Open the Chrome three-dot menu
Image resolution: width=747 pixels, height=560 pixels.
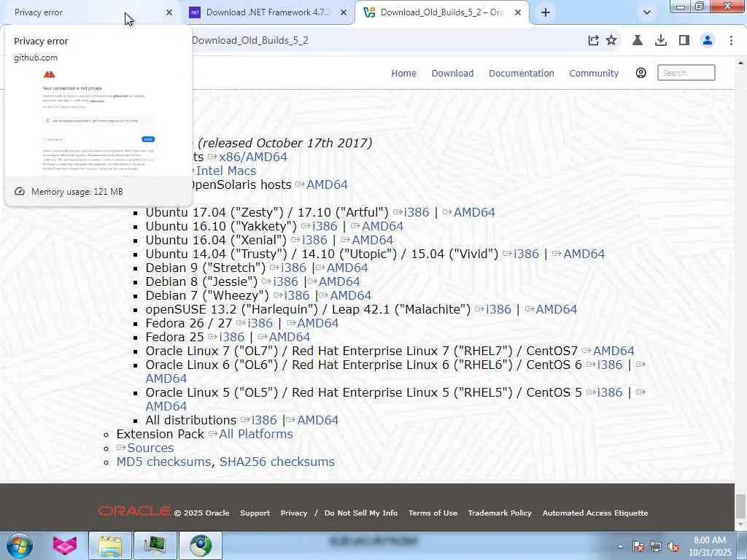(x=731, y=41)
